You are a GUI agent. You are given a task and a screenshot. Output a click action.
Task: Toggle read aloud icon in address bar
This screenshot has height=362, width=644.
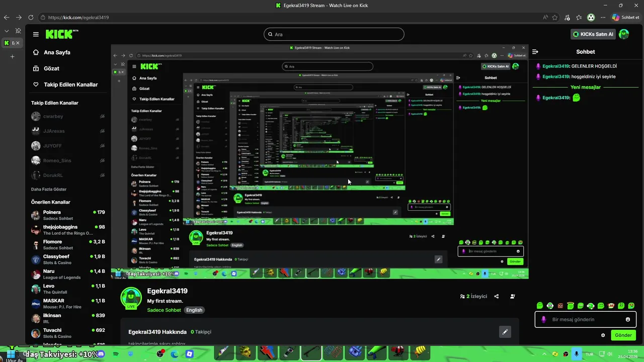pyautogui.click(x=545, y=17)
